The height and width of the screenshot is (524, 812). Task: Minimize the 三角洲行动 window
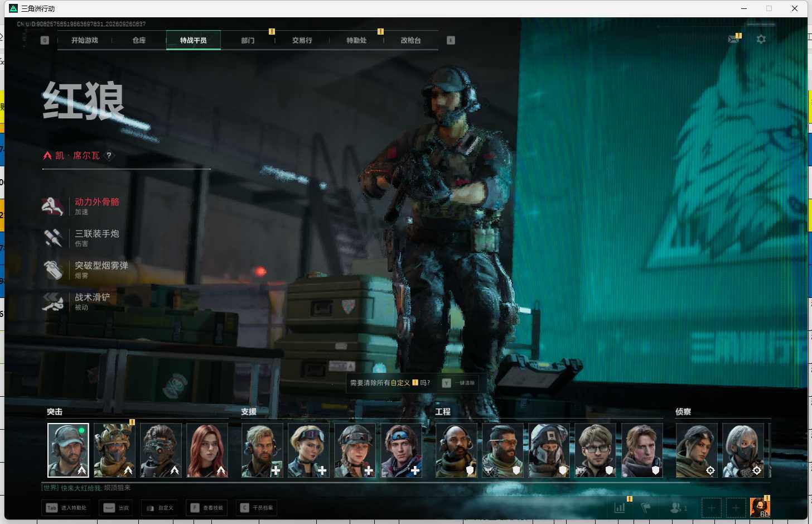coord(743,8)
